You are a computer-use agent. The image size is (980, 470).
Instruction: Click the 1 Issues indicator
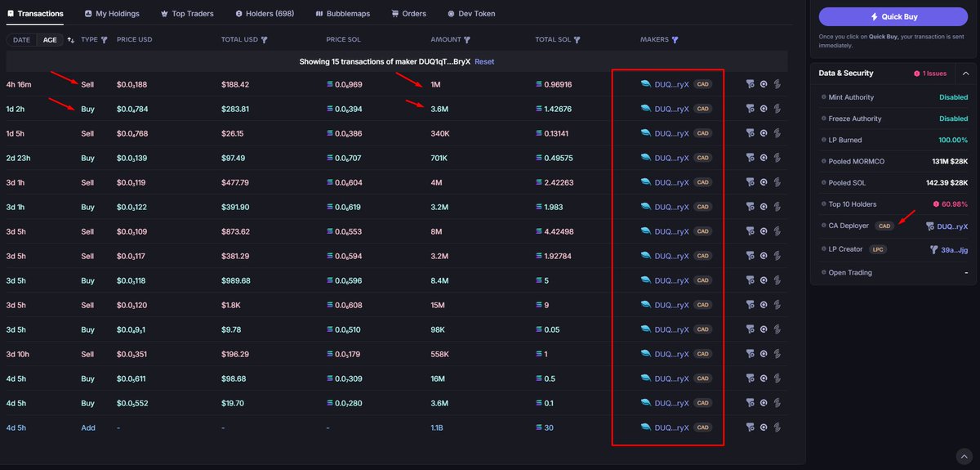930,73
